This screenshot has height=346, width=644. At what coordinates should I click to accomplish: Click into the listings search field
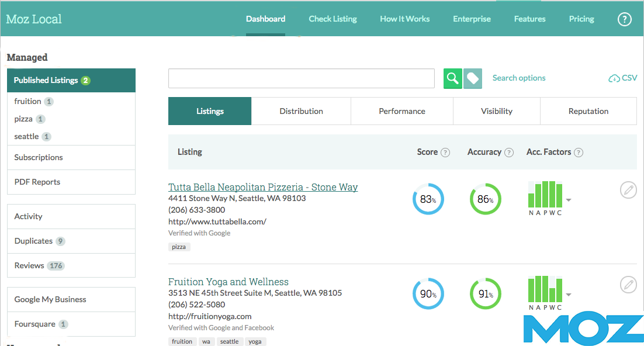[x=301, y=78]
